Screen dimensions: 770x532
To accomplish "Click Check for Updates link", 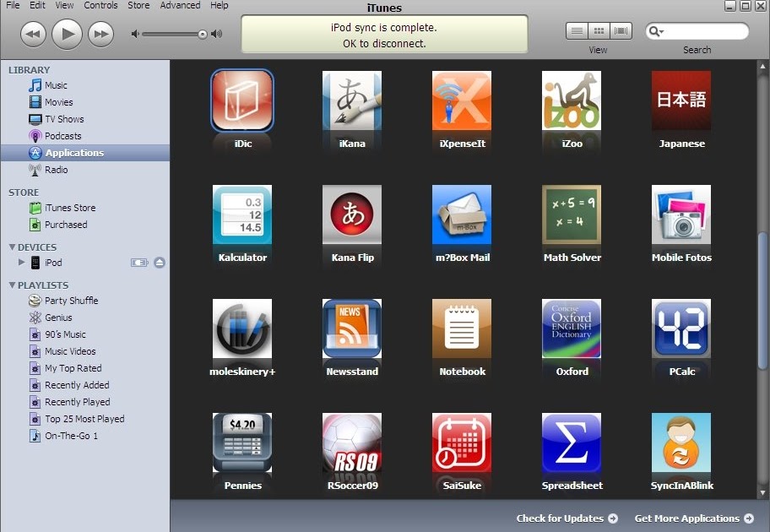I will click(x=567, y=518).
